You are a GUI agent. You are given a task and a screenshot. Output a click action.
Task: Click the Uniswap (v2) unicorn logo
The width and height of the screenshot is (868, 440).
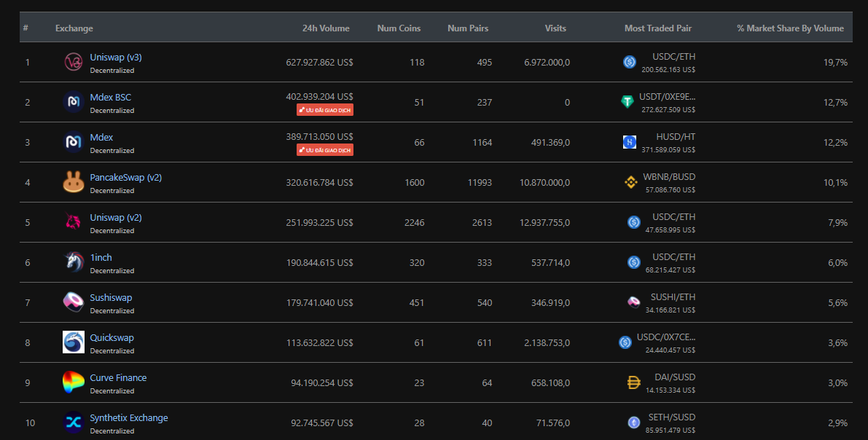pyautogui.click(x=73, y=222)
